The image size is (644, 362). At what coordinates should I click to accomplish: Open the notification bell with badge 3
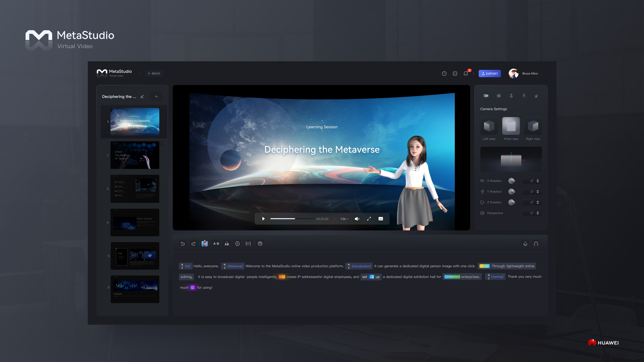point(465,74)
